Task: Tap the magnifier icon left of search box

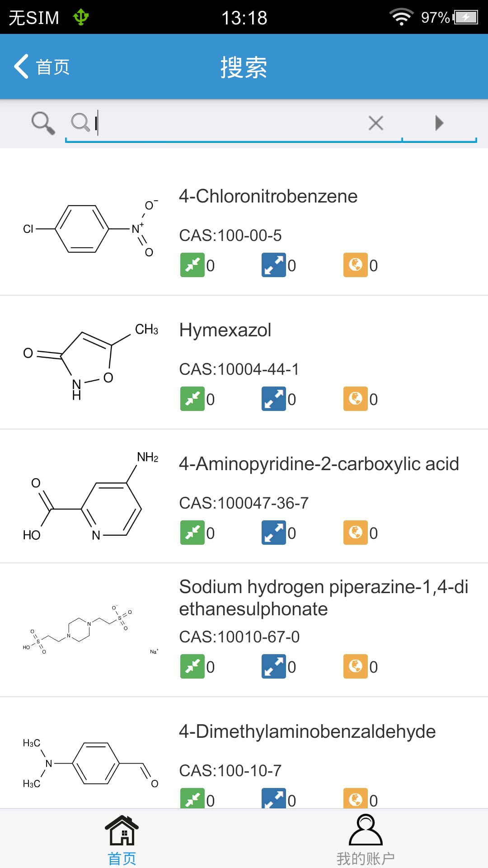Action: coord(43,123)
